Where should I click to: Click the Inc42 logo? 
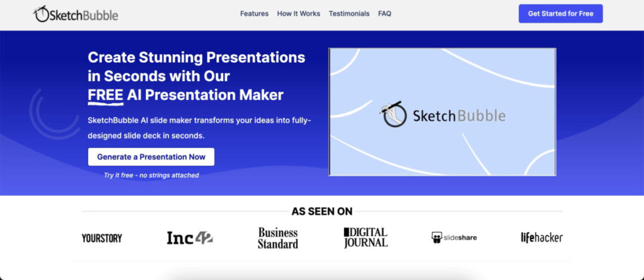click(190, 238)
